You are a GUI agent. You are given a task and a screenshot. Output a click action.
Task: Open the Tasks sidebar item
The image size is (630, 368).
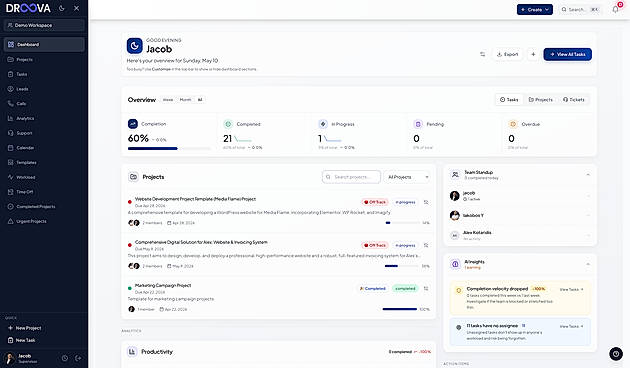coord(44,74)
